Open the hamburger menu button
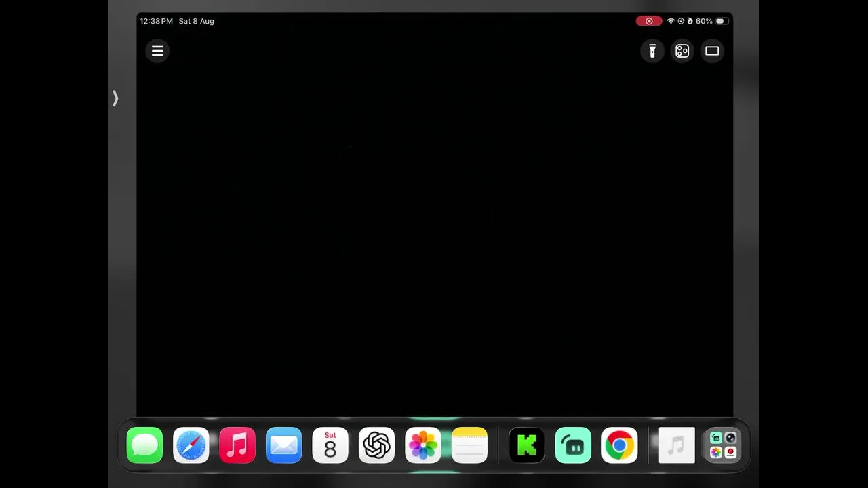The image size is (868, 488). pos(157,51)
